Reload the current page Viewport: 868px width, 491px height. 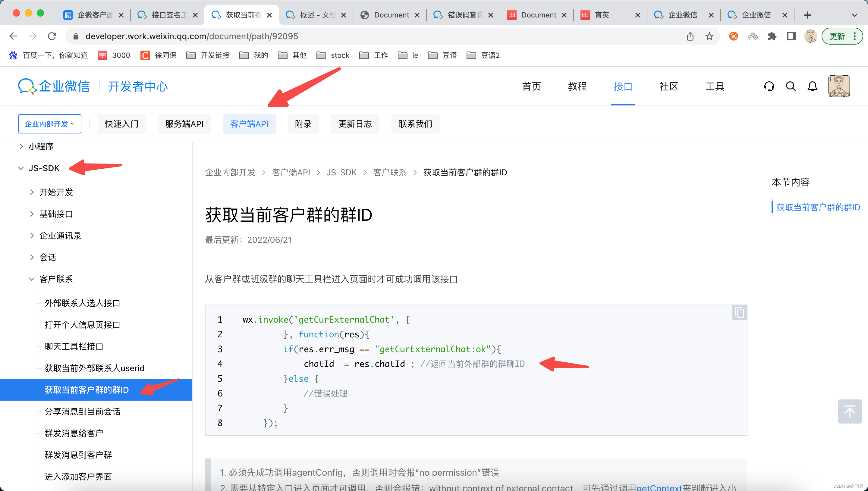pyautogui.click(x=52, y=36)
